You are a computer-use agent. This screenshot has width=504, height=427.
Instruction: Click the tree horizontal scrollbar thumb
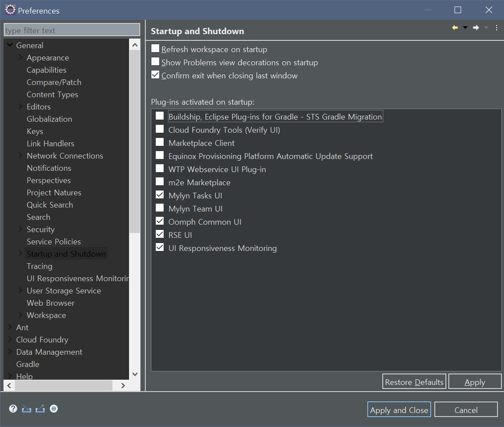click(x=63, y=385)
